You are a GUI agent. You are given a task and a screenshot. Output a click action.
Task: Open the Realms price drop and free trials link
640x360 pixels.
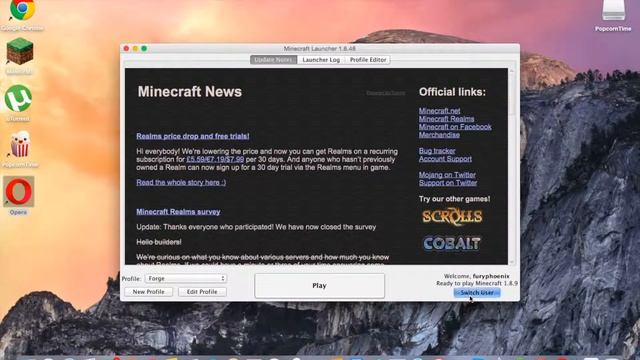point(193,136)
